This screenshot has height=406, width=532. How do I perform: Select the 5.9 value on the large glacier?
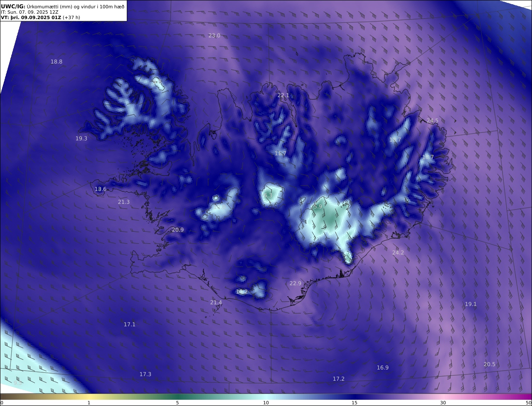tap(318, 207)
